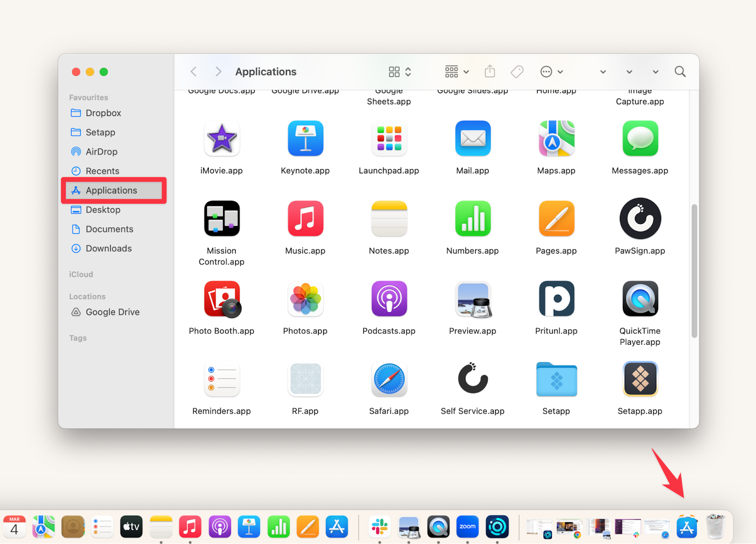The height and width of the screenshot is (544, 756).
Task: Open Mission Control.app
Action: (x=222, y=219)
